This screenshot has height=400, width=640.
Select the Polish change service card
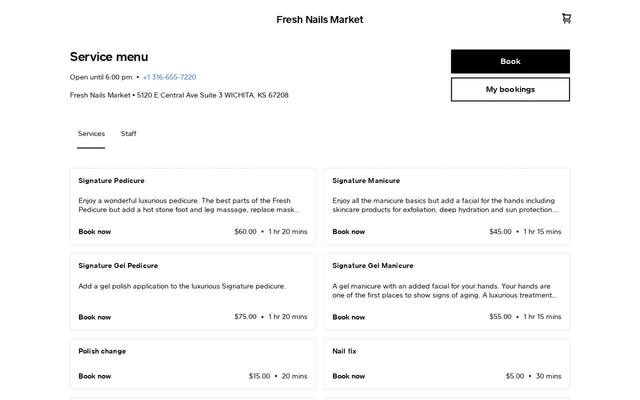click(x=193, y=363)
